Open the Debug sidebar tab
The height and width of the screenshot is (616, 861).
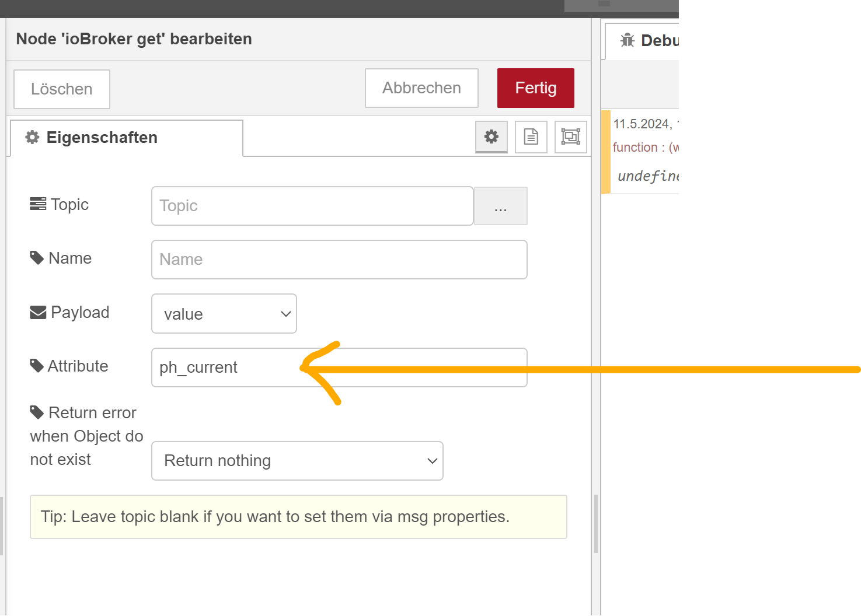tap(642, 41)
